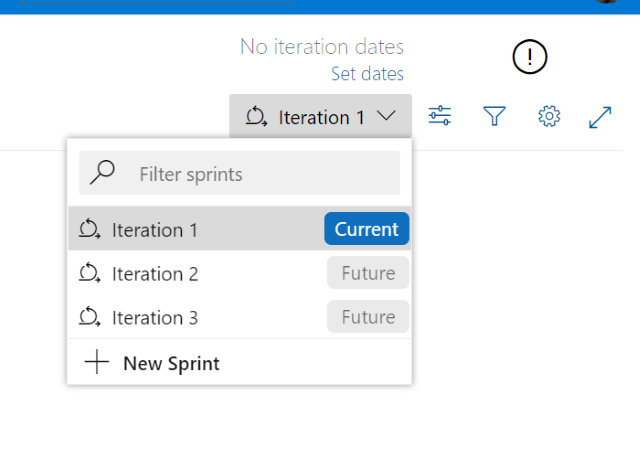Click the Set dates link

[x=367, y=74]
